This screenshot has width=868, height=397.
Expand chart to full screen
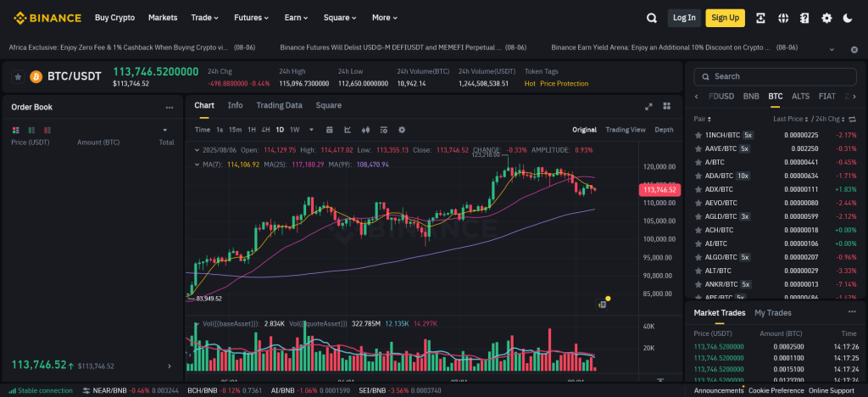648,106
